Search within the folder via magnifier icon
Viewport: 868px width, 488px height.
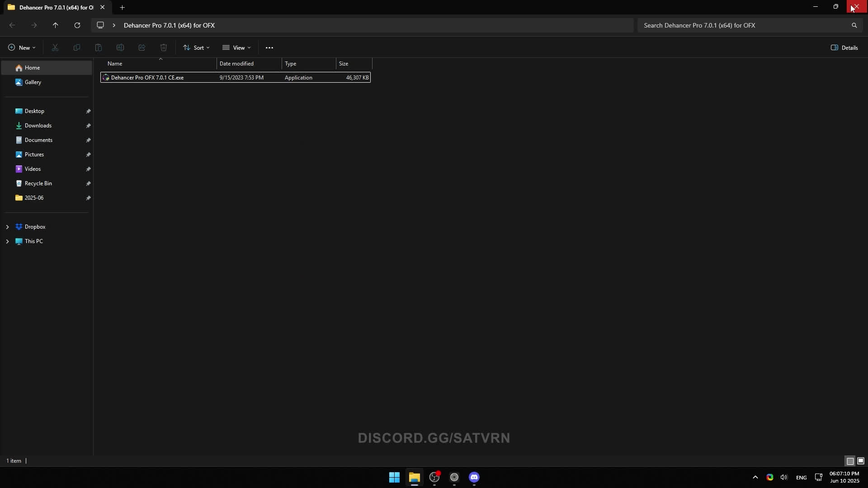[854, 25]
